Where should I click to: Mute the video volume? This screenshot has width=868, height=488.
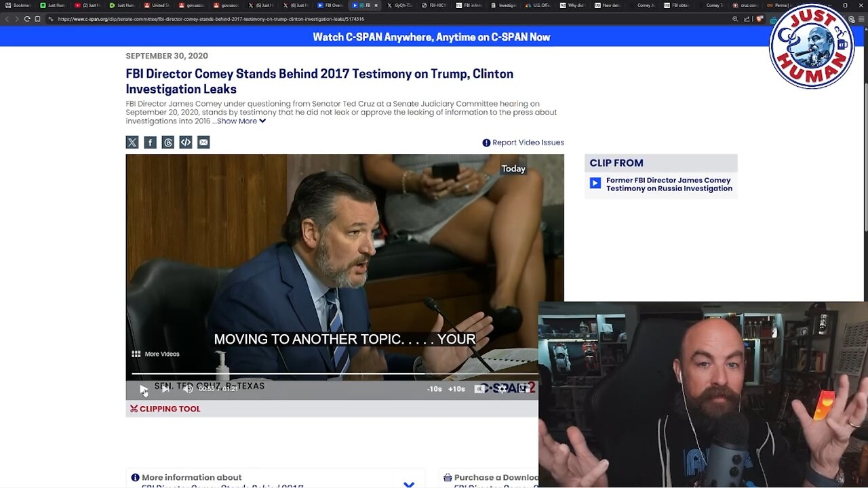click(188, 388)
